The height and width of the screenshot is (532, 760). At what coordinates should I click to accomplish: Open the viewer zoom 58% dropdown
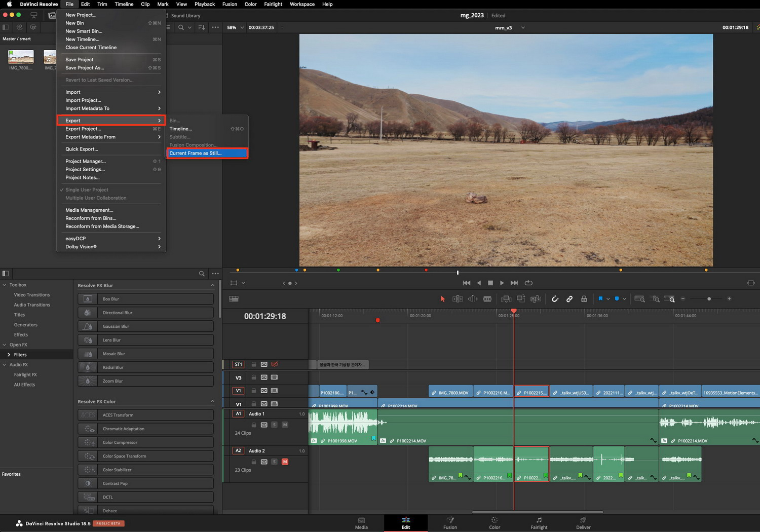tap(235, 27)
